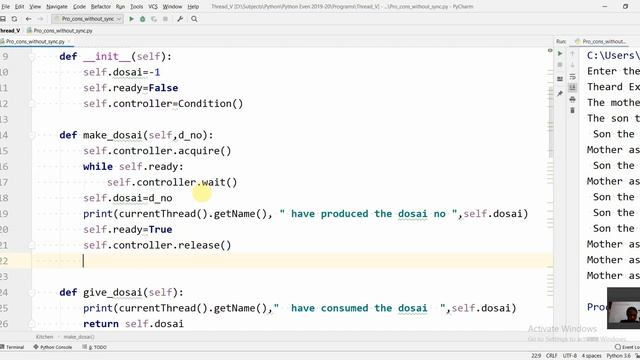Open the VCS menu
Viewport: 640px width, 360px height.
click(x=153, y=7)
